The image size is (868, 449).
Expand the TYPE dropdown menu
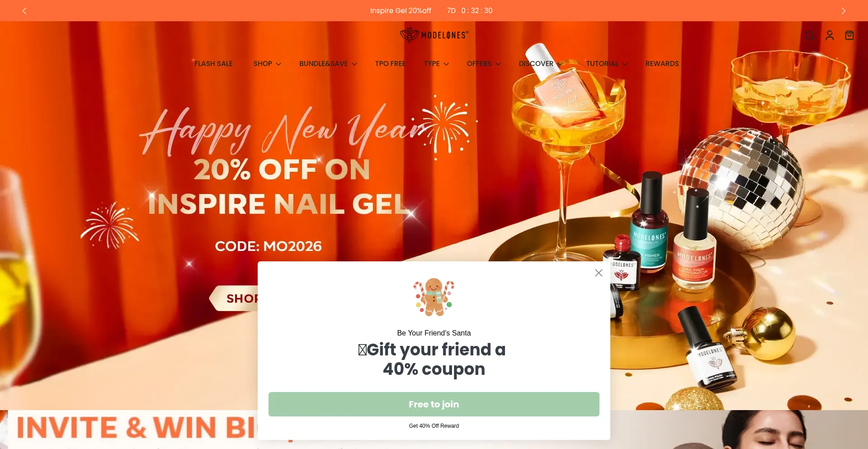coord(436,64)
